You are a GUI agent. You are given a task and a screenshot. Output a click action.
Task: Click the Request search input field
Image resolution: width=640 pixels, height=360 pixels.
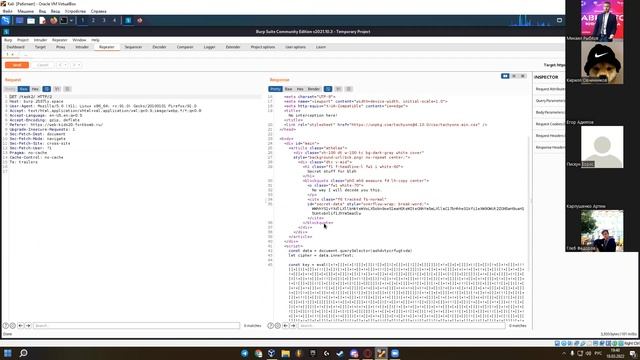(136, 326)
